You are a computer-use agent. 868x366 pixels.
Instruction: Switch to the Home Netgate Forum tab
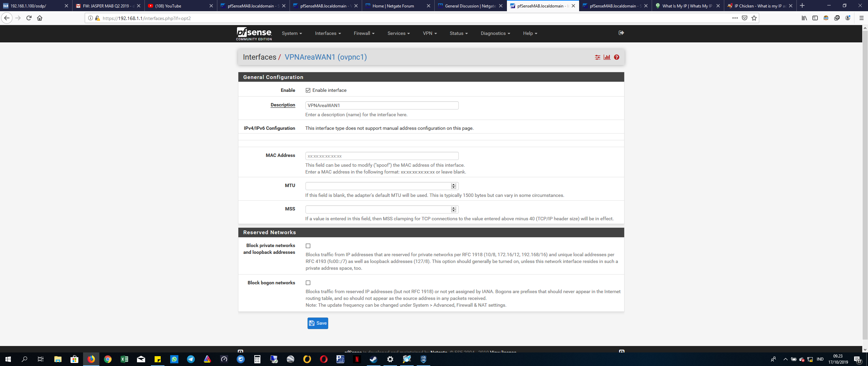click(x=393, y=6)
